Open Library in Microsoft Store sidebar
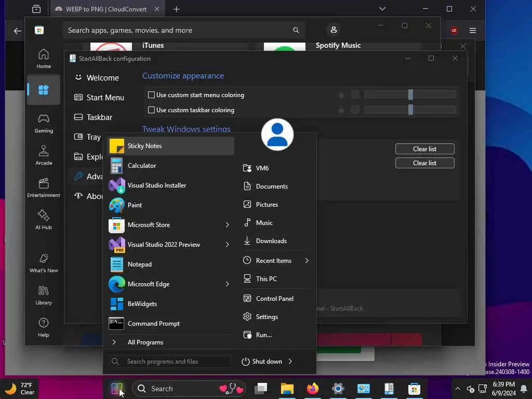This screenshot has width=532, height=399. 44,296
